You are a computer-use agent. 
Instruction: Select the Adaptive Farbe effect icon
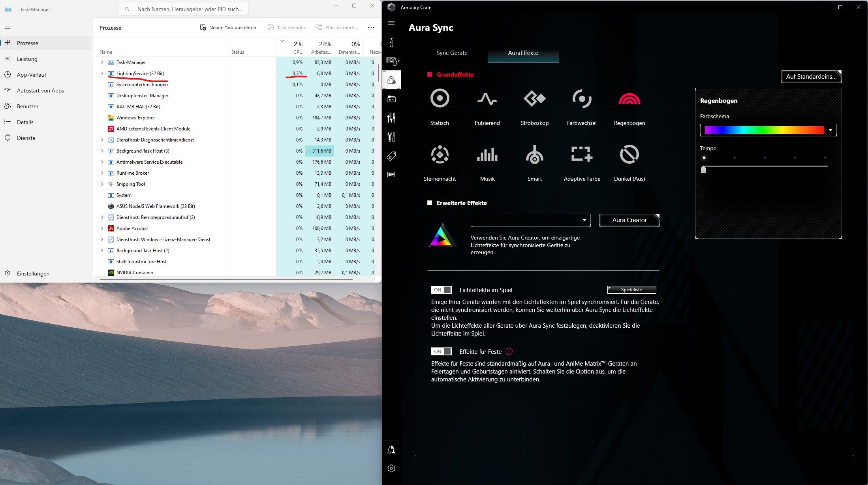tap(582, 155)
